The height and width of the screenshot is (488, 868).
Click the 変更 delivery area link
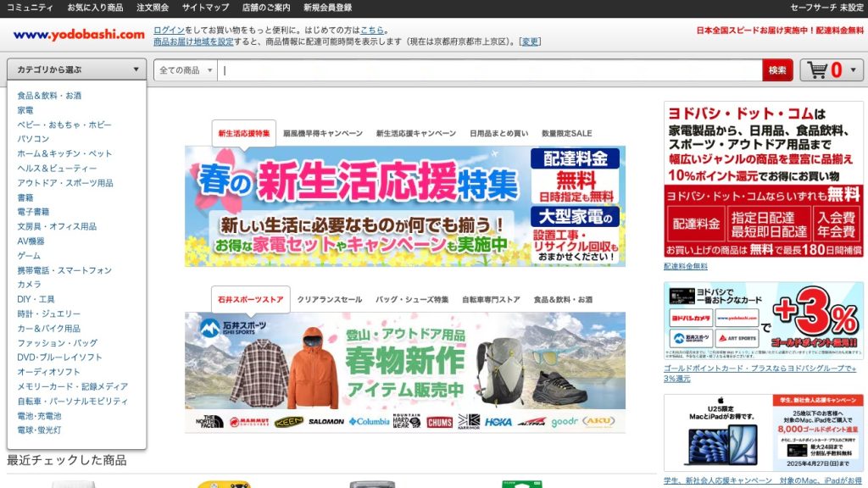point(530,42)
